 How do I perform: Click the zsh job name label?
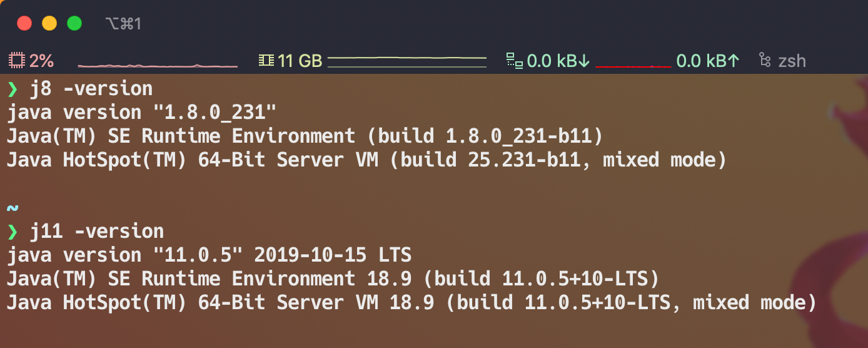tap(792, 61)
